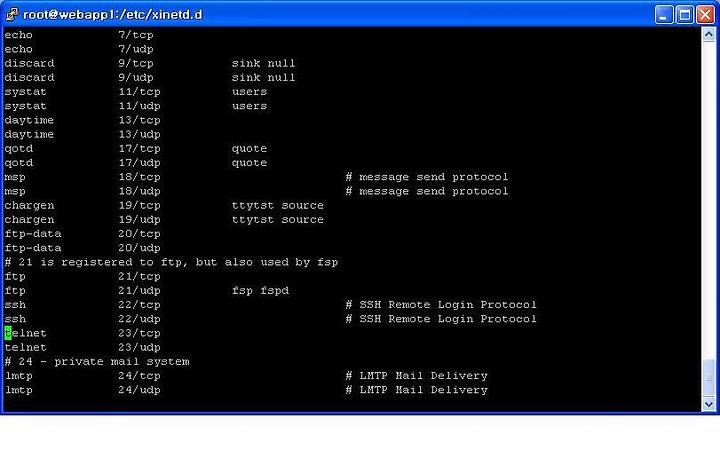Viewport: 720px width, 466px height.
Task: Click 'sink null' on the discard 9/udp line
Action: 264,78
